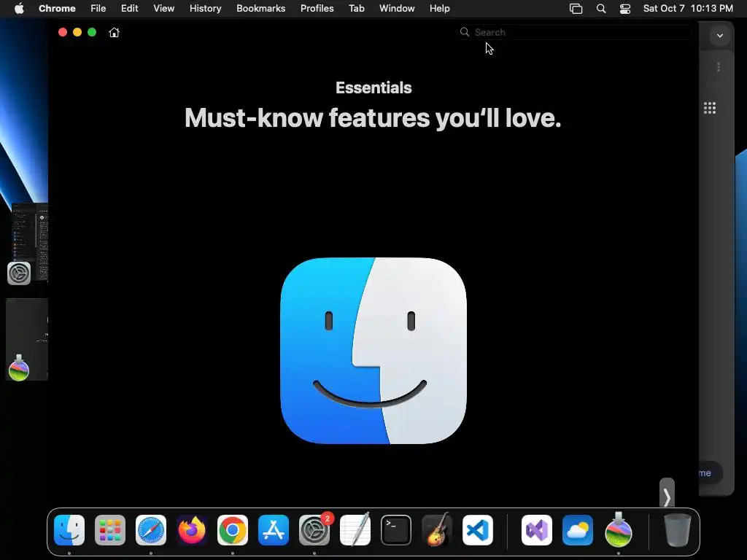The image size is (747, 560).
Task: Open the Chrome app menu
Action: 57,9
